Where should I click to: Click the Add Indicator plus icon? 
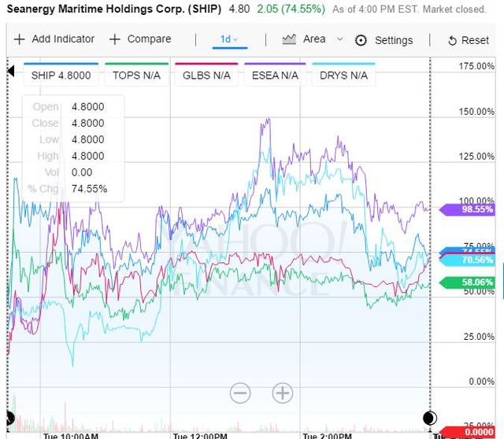click(19, 39)
